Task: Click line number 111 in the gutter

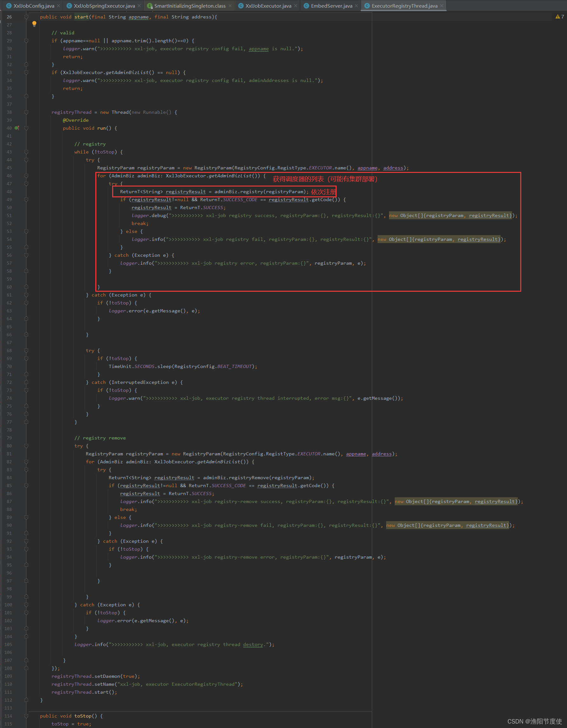Action: tap(8, 692)
